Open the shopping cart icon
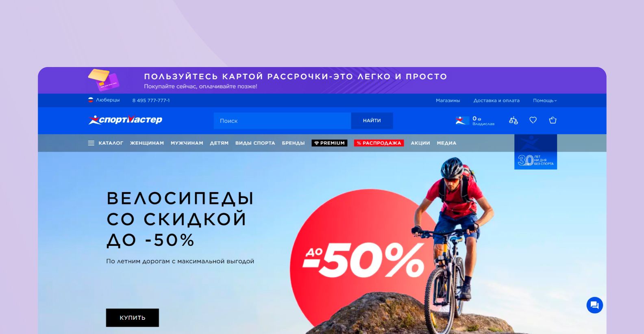Screen dimensions: 644x334 pyautogui.click(x=553, y=120)
